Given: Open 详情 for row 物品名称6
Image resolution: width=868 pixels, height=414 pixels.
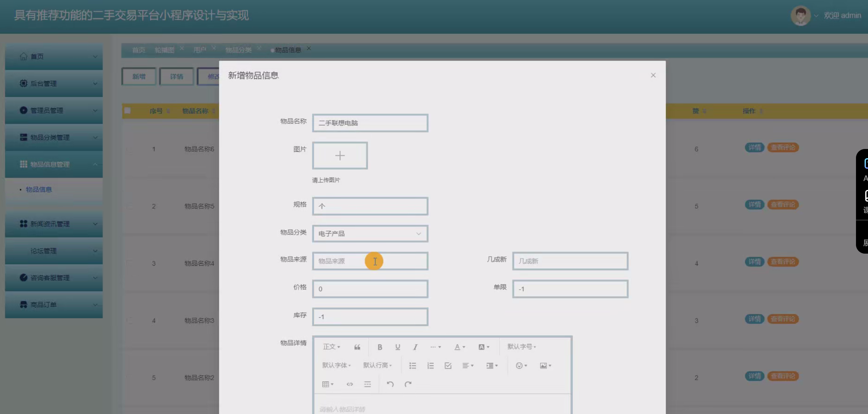Looking at the screenshot, I should 755,147.
